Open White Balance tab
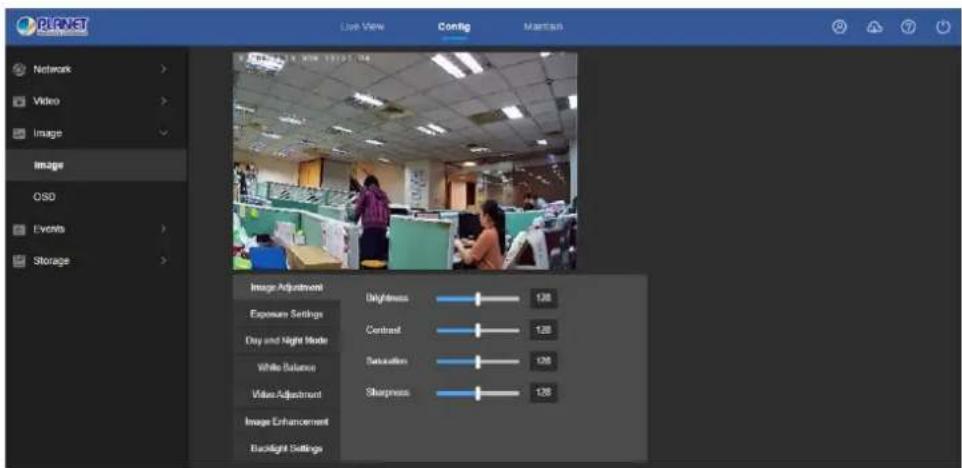This screenshot has width=962, height=468. [287, 367]
